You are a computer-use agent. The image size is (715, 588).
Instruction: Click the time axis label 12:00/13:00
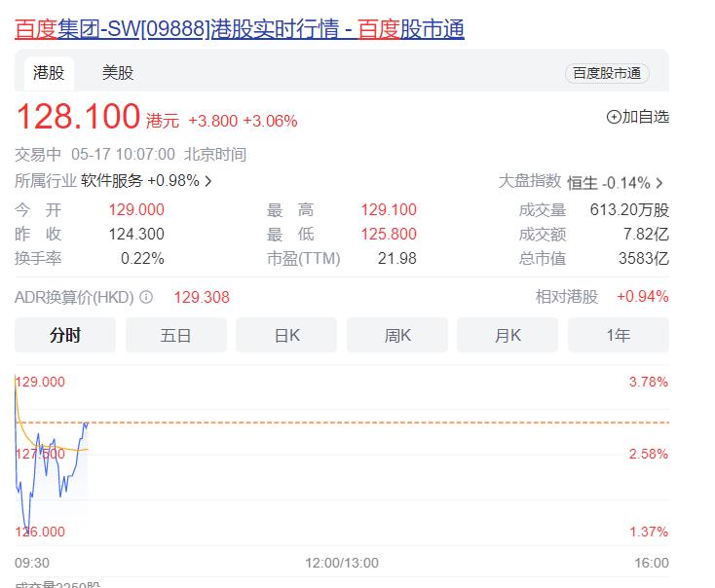(x=342, y=563)
